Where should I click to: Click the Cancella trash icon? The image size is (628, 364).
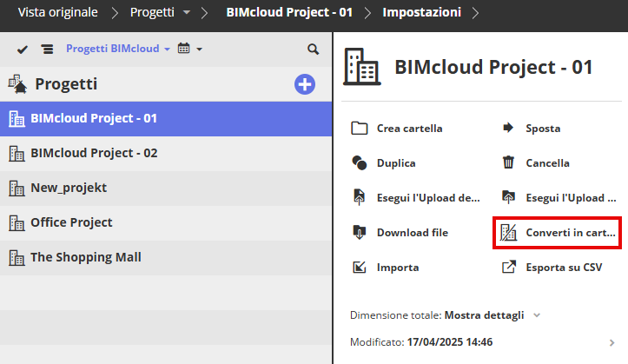click(x=509, y=163)
